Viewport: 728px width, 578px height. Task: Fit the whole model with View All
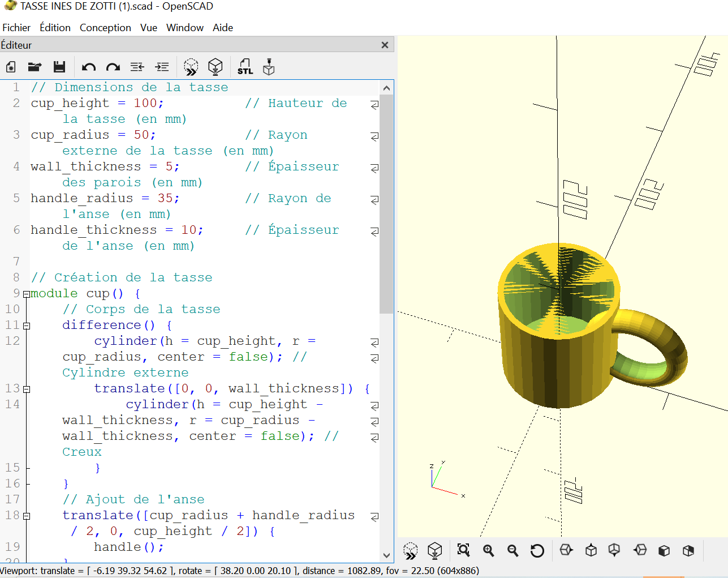464,550
